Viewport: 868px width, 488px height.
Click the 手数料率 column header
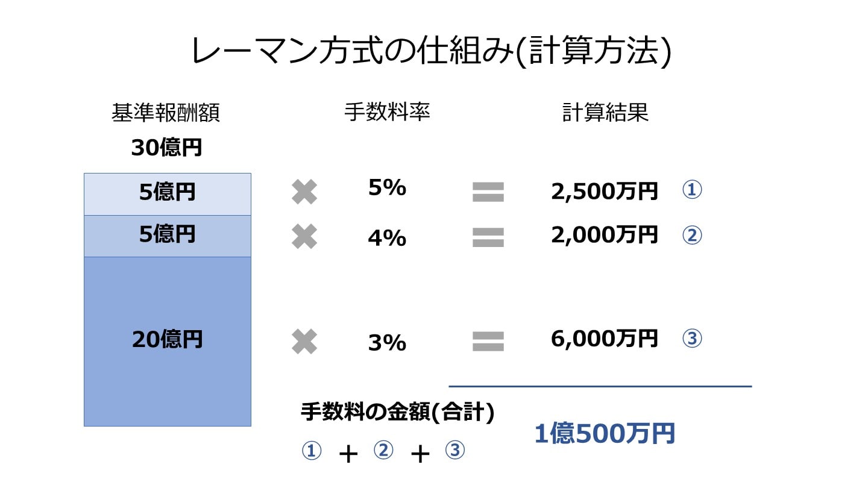[387, 112]
